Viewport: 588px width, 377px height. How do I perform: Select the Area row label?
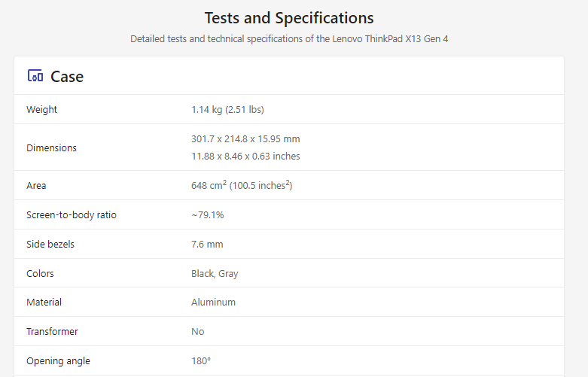[36, 186]
